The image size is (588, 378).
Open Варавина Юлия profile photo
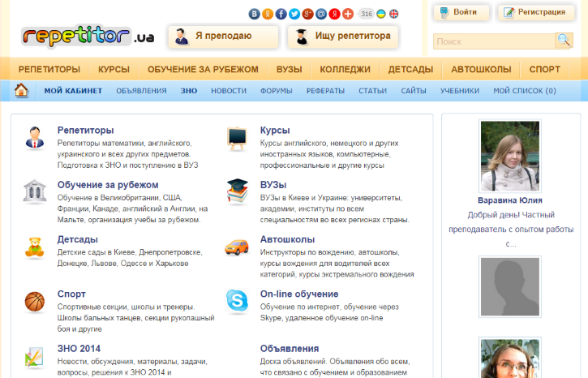510,156
